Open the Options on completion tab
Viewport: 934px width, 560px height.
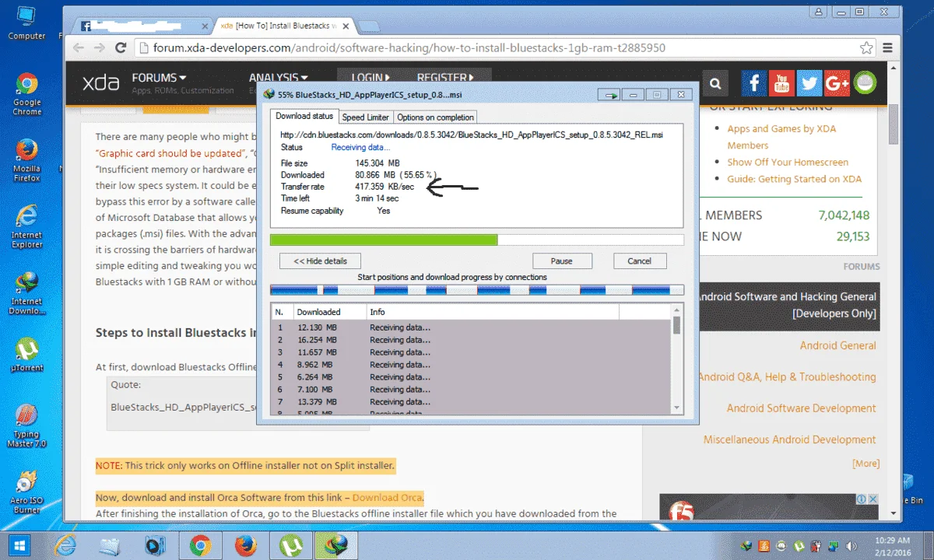pos(435,117)
